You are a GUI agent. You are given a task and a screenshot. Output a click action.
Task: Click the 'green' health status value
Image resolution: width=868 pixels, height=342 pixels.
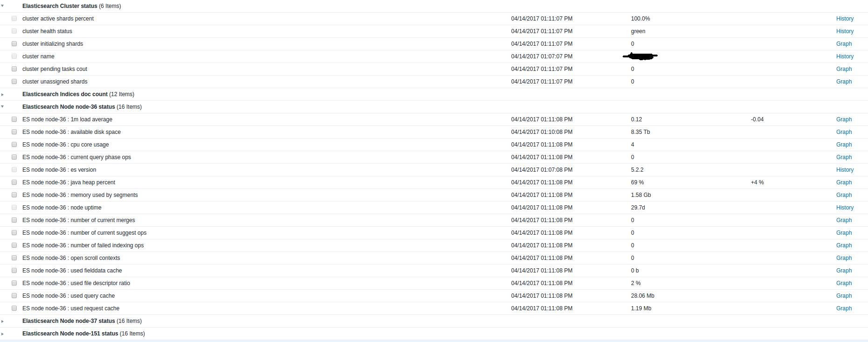coord(638,31)
